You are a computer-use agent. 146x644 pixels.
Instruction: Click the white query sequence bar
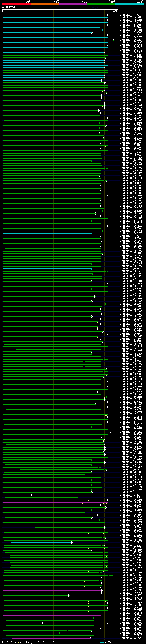pyautogui.click(x=60, y=10)
